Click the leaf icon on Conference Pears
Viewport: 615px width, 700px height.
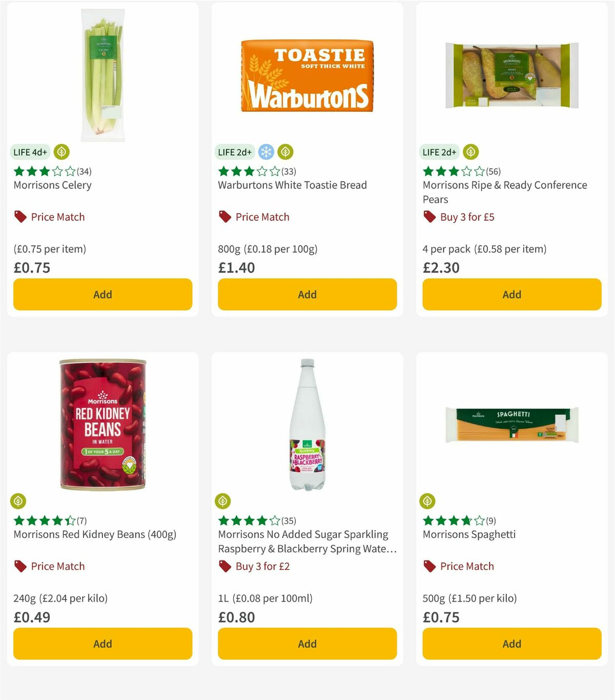click(470, 152)
